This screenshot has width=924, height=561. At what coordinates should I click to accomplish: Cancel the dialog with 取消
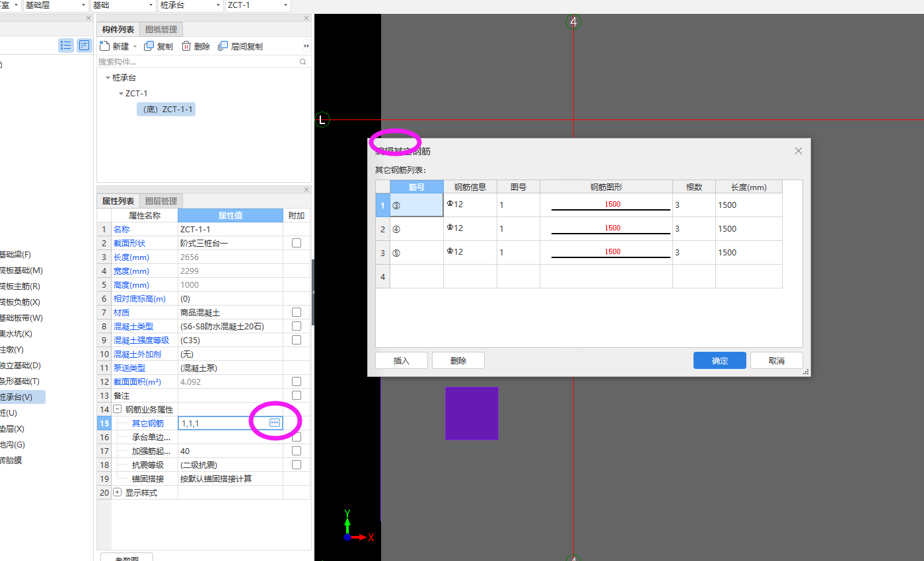pos(777,360)
